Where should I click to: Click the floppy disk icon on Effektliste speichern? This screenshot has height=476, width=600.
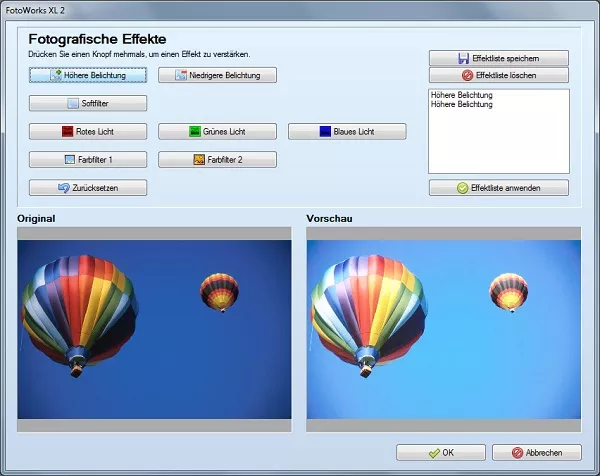pyautogui.click(x=463, y=58)
